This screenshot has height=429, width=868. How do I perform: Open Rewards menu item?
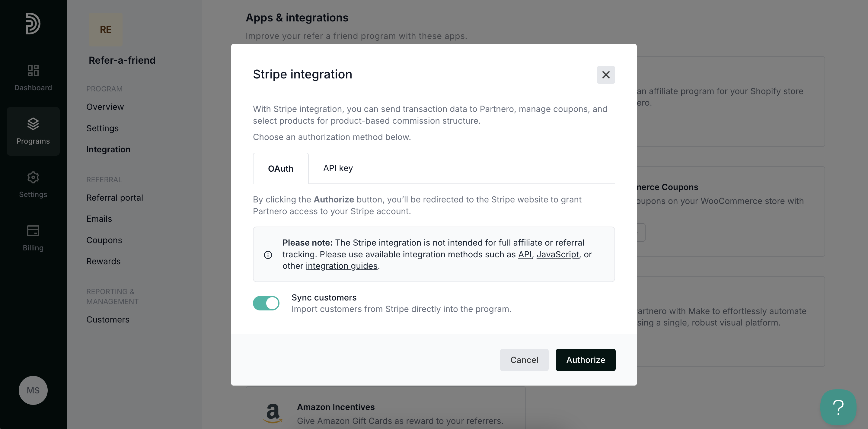pyautogui.click(x=103, y=261)
